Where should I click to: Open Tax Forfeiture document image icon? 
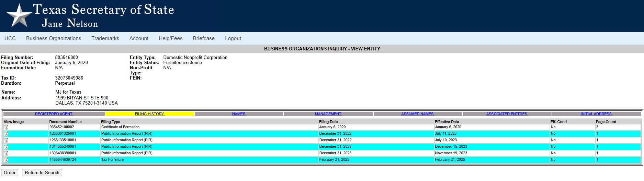click(x=6, y=160)
